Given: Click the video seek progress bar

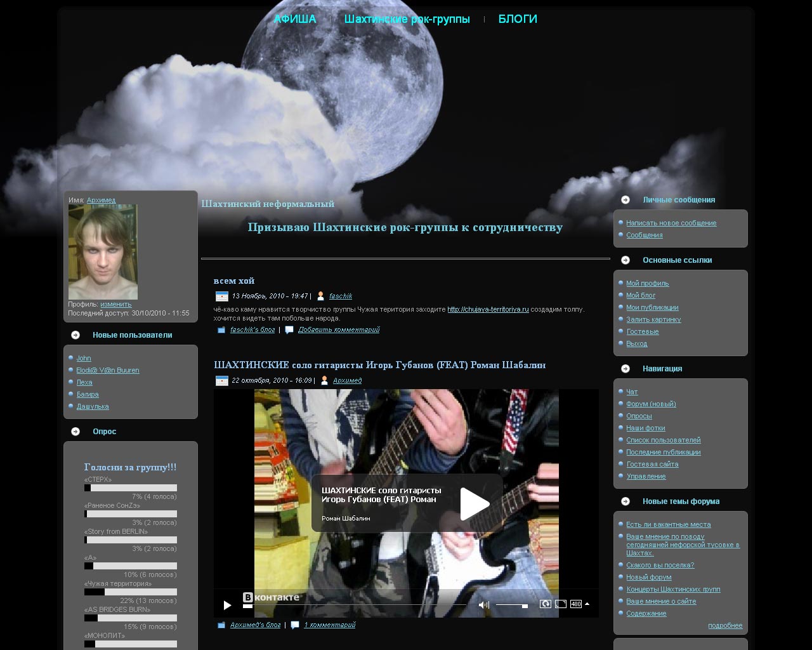Looking at the screenshot, I should (355, 606).
